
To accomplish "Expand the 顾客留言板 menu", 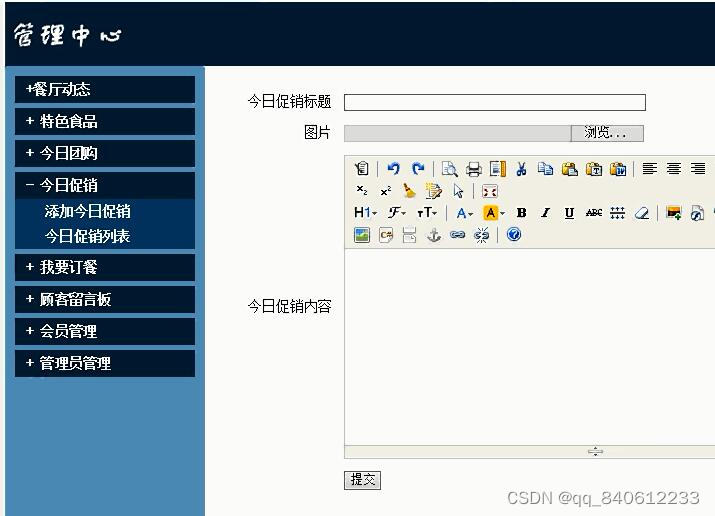I will point(105,299).
